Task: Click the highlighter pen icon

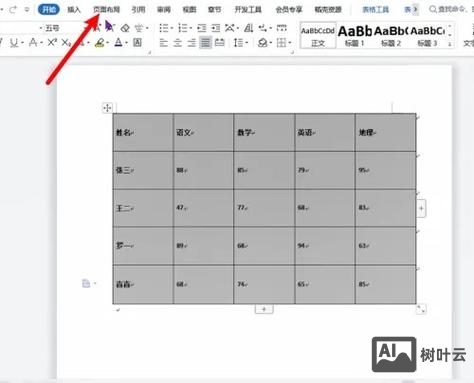Action: tap(100, 42)
